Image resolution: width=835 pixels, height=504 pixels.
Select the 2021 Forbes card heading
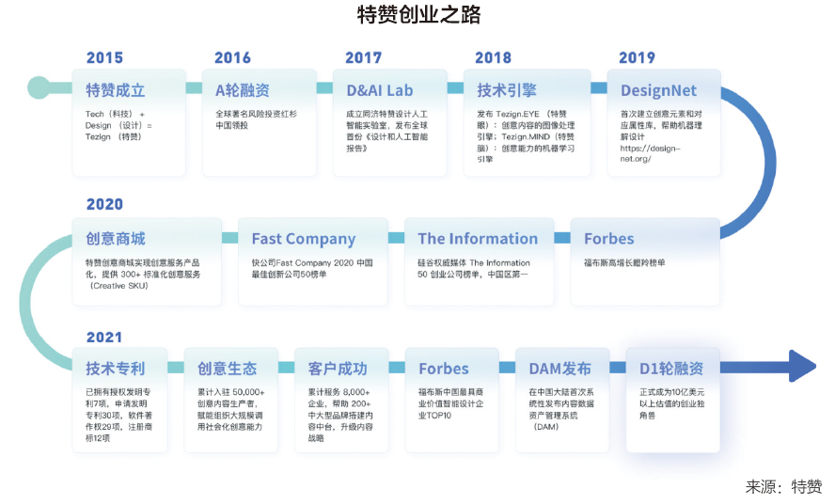tap(444, 369)
